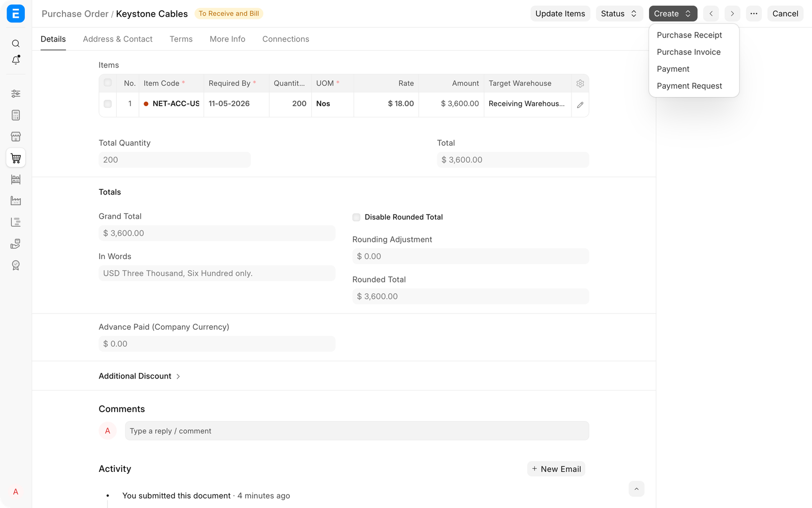Click the Update Items button

pyautogui.click(x=560, y=14)
